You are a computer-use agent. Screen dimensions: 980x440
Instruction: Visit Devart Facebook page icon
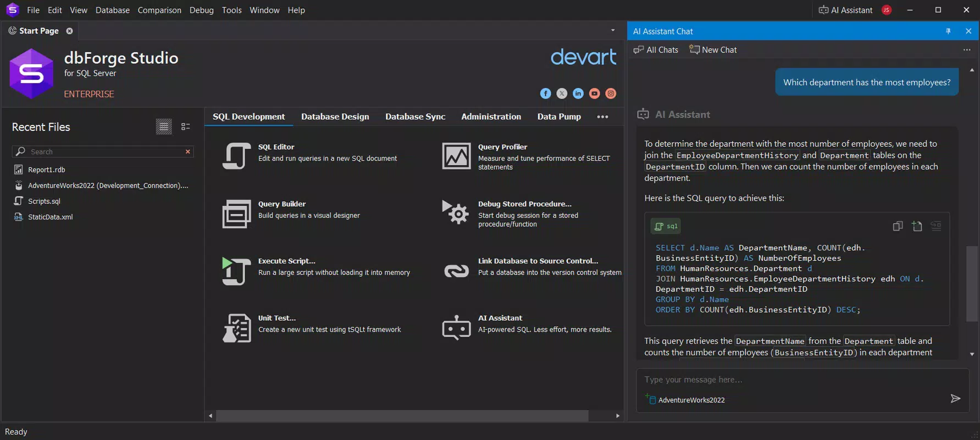tap(545, 94)
